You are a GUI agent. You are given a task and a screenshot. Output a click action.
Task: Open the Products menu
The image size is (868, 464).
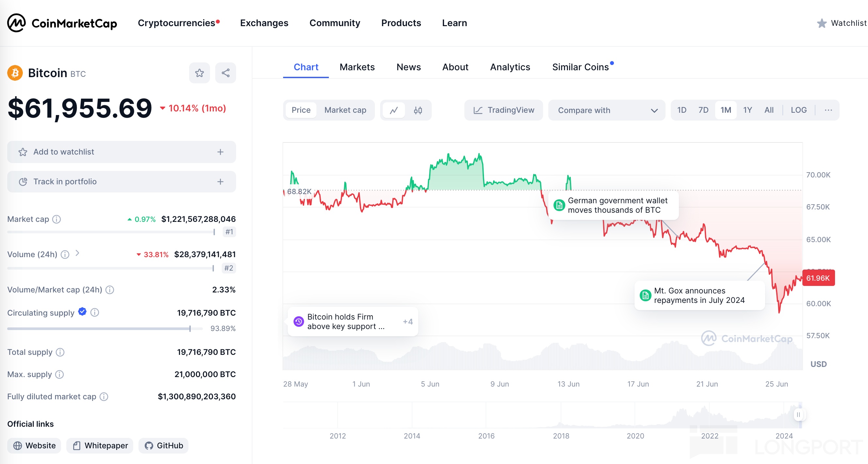(401, 23)
